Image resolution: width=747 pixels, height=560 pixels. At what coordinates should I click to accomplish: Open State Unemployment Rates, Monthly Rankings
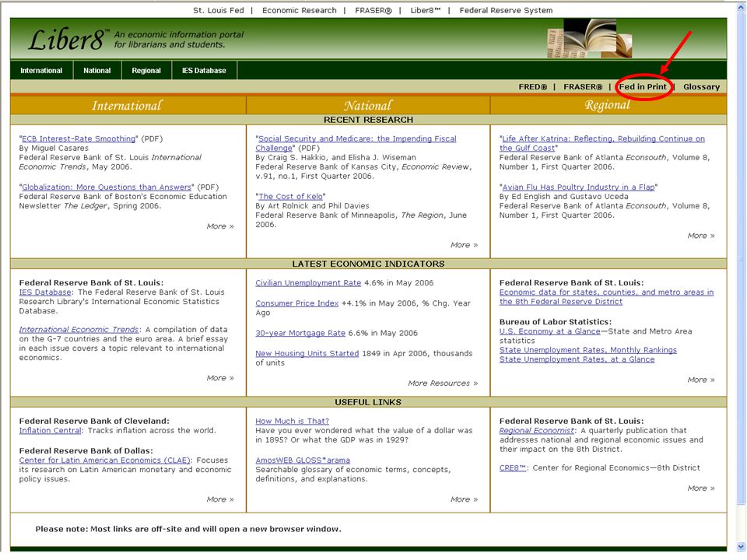[x=588, y=350]
